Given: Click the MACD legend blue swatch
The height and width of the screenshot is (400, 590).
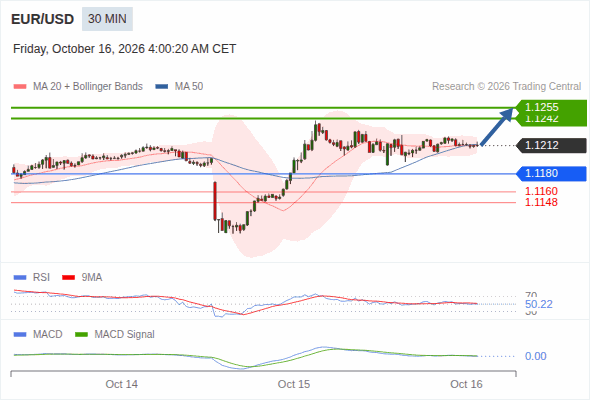Looking at the screenshot, I should (20, 335).
